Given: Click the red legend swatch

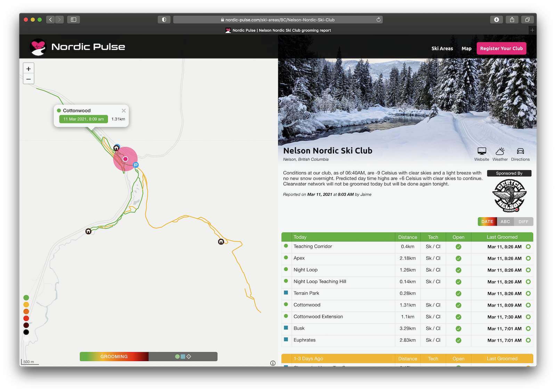Looking at the screenshot, I should coord(26,318).
